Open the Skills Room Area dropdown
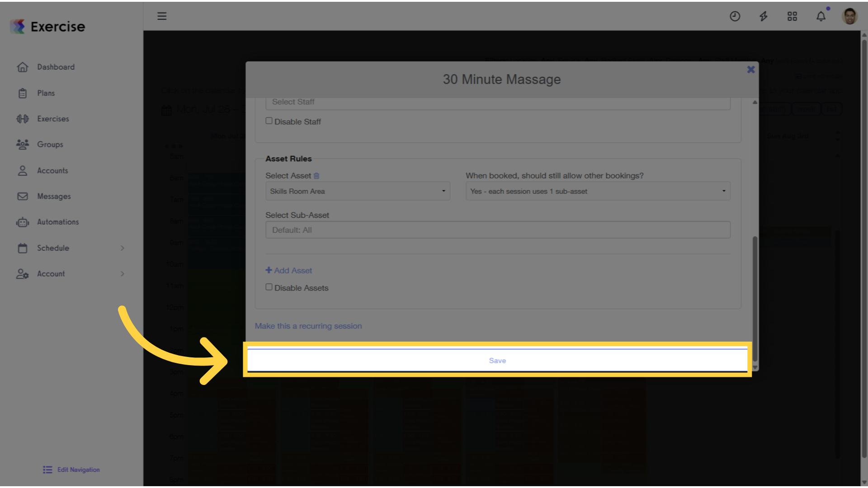The image size is (868, 488). pyautogui.click(x=358, y=191)
